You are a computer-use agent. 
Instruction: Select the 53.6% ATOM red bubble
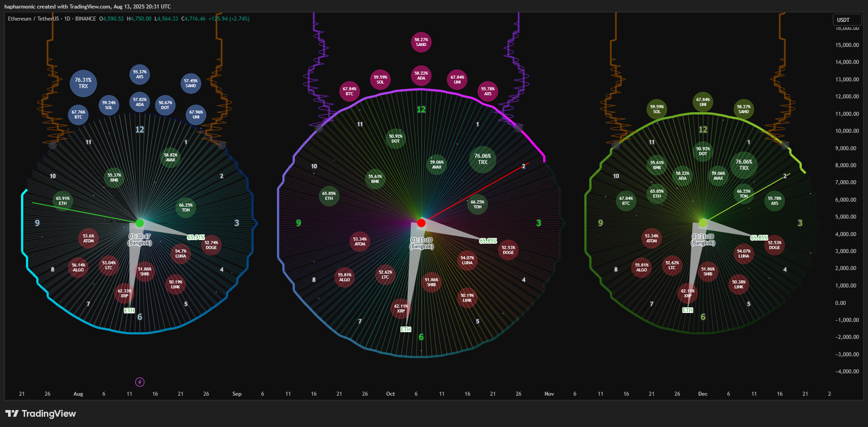(x=89, y=238)
